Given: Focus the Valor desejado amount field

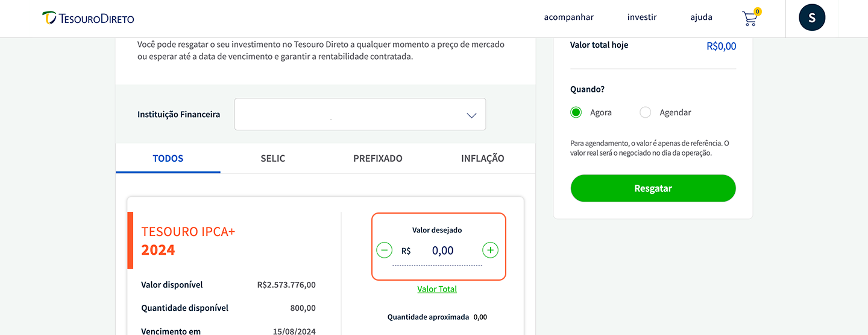Looking at the screenshot, I should (443, 251).
